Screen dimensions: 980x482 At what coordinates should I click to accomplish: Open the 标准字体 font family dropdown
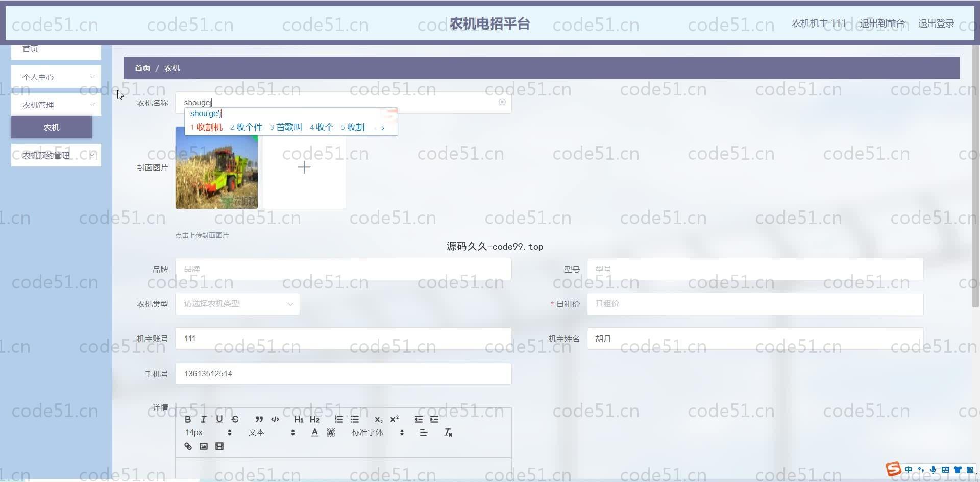pos(378,432)
